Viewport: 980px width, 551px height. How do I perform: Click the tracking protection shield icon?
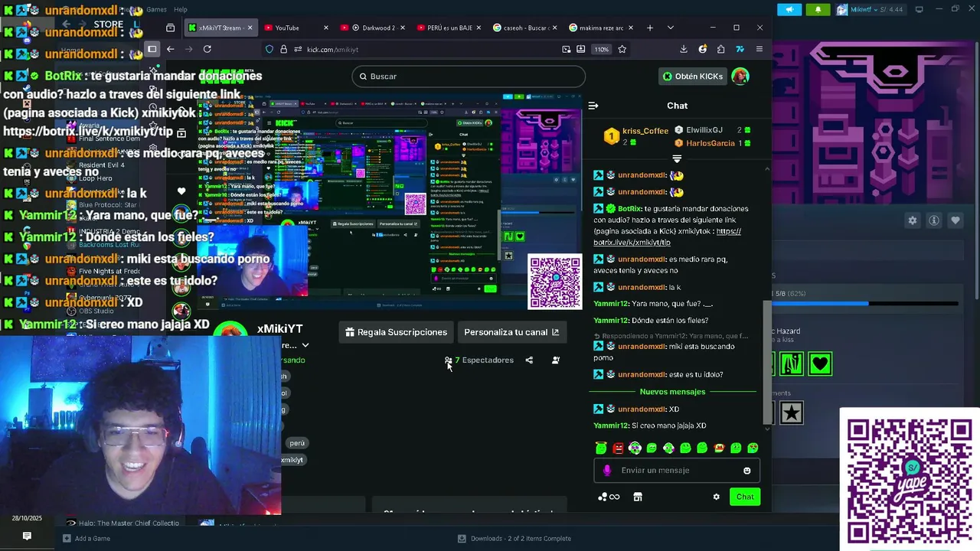tap(269, 49)
